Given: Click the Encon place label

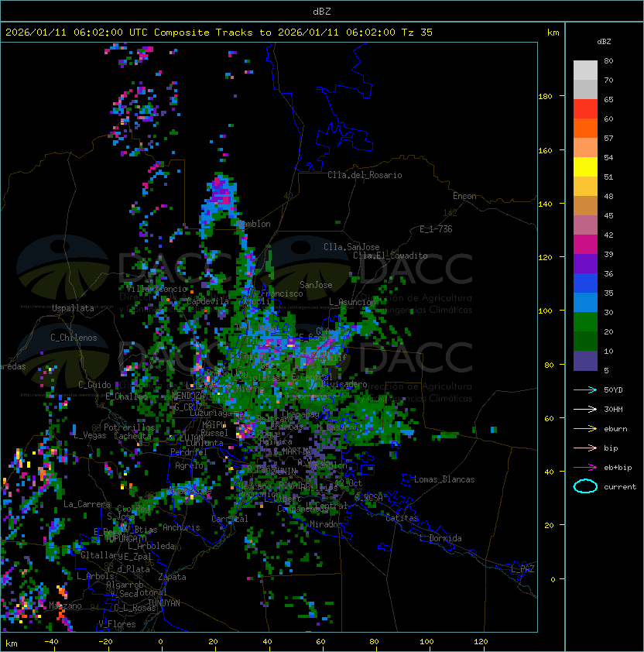Looking at the screenshot, I should pyautogui.click(x=464, y=196).
